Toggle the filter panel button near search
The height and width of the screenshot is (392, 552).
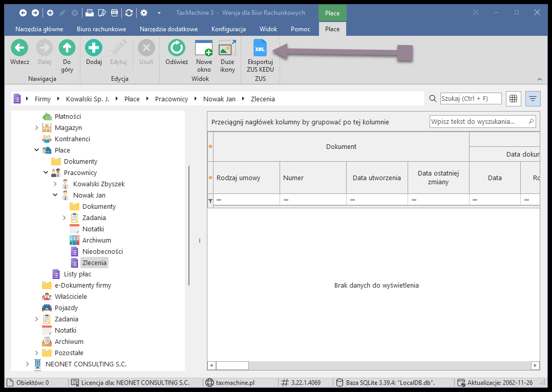click(x=533, y=99)
